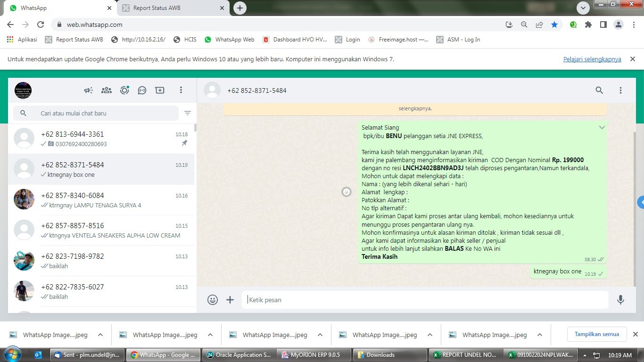644x362 pixels.
Task: Toggle the browser side panel
Action: 603,25
